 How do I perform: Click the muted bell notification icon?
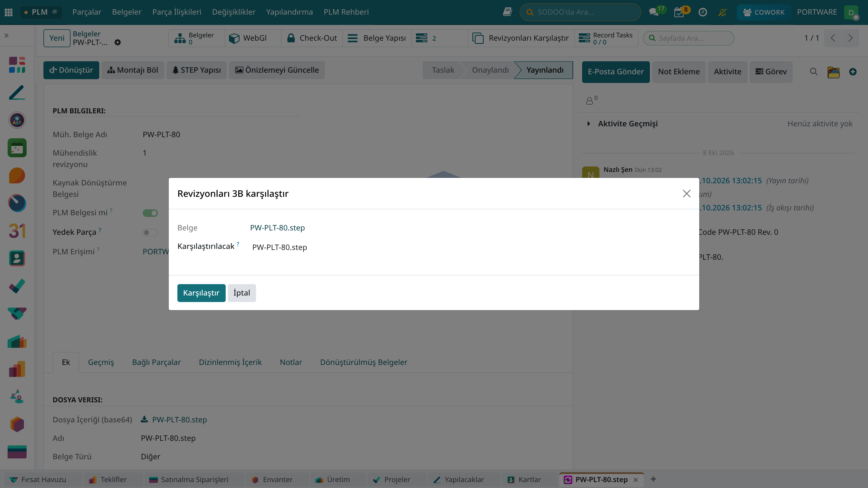pos(722,12)
